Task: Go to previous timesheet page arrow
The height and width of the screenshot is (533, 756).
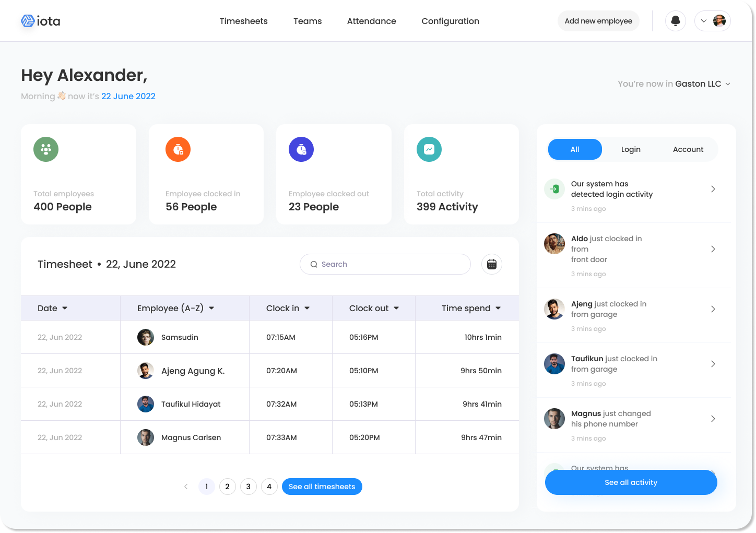Action: point(186,487)
